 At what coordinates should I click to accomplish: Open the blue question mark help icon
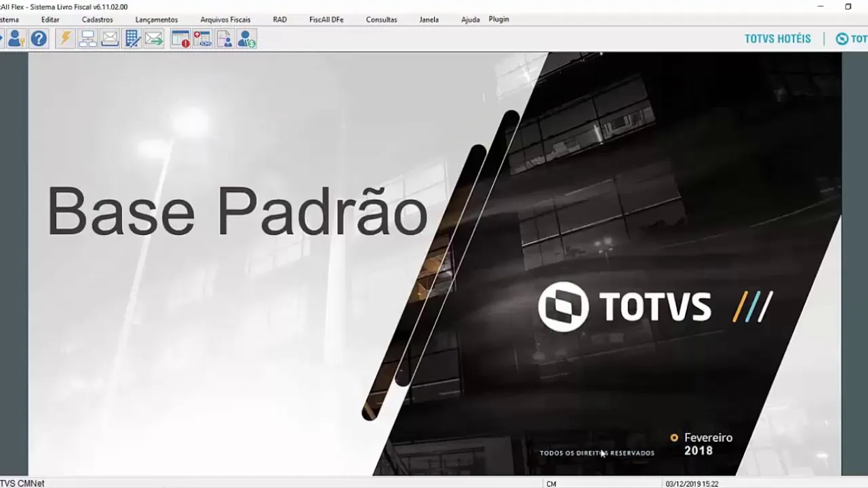pos(39,39)
